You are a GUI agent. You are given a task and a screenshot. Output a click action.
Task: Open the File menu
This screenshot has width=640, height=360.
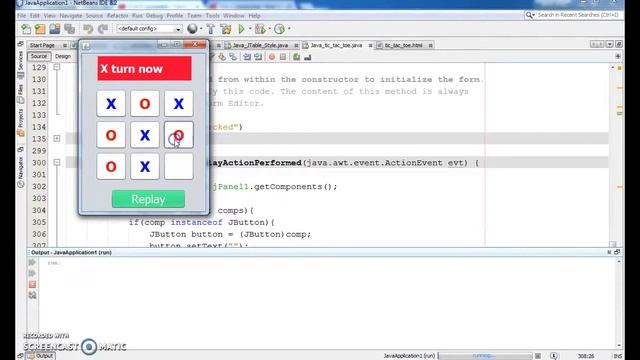pyautogui.click(x=21, y=16)
